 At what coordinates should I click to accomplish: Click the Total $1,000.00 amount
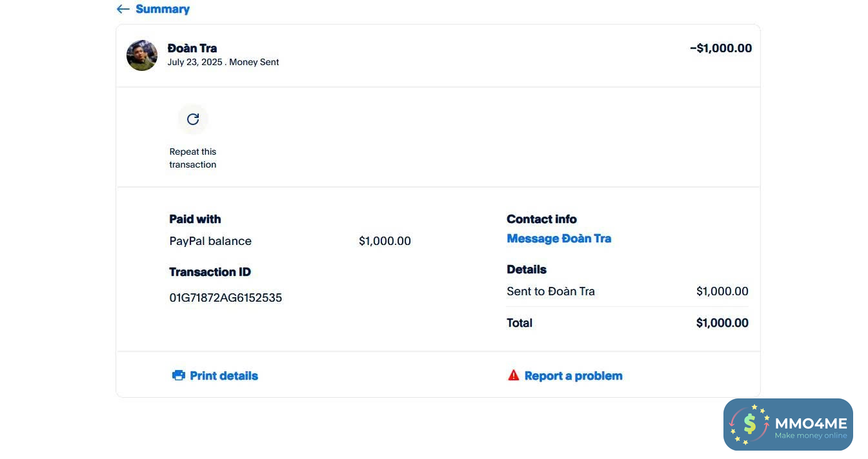click(x=722, y=323)
